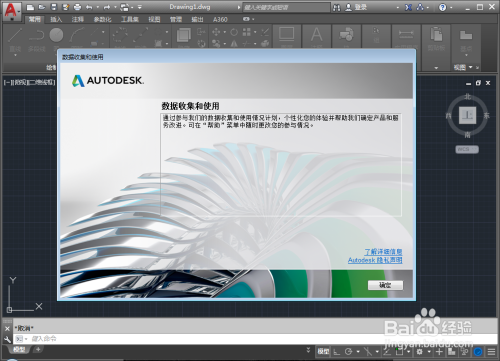Screen dimensions: 500x361
Task: Toggle isometric drafting in status bar
Action: pyautogui.click(x=368, y=351)
